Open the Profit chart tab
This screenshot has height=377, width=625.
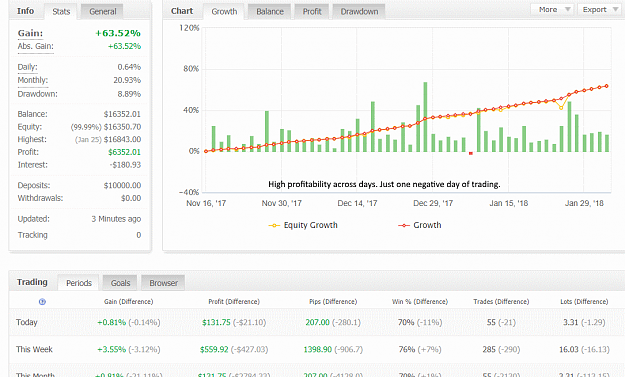pyautogui.click(x=312, y=12)
